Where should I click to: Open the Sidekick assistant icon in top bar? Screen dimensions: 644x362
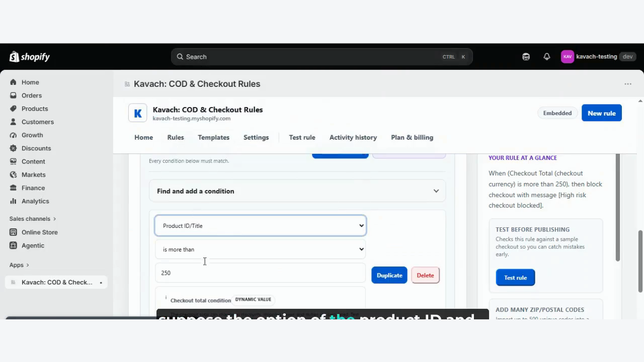pyautogui.click(x=526, y=57)
